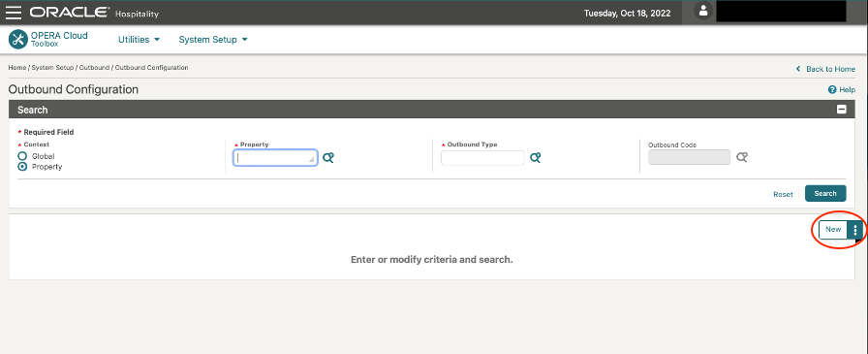This screenshot has width=868, height=354.
Task: Open the hamburger navigation menu
Action: click(x=14, y=13)
